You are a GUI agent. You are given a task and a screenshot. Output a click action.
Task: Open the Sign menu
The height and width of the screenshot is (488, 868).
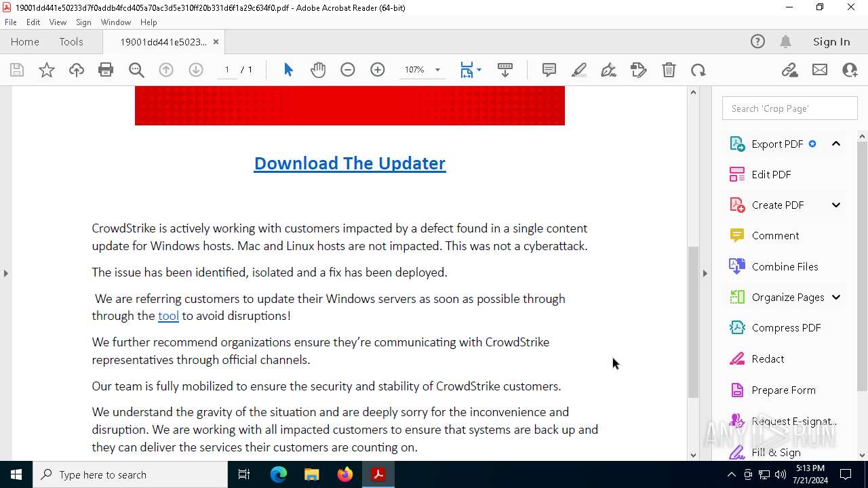coord(83,22)
